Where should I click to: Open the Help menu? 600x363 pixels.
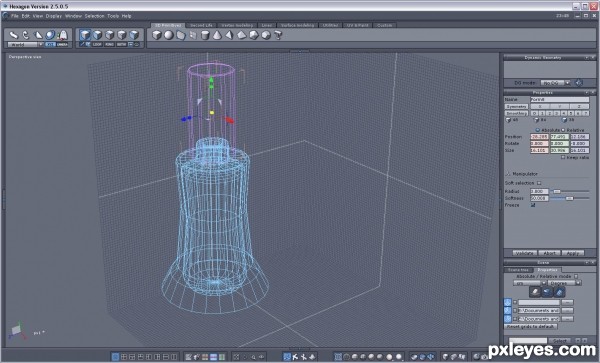click(x=127, y=16)
